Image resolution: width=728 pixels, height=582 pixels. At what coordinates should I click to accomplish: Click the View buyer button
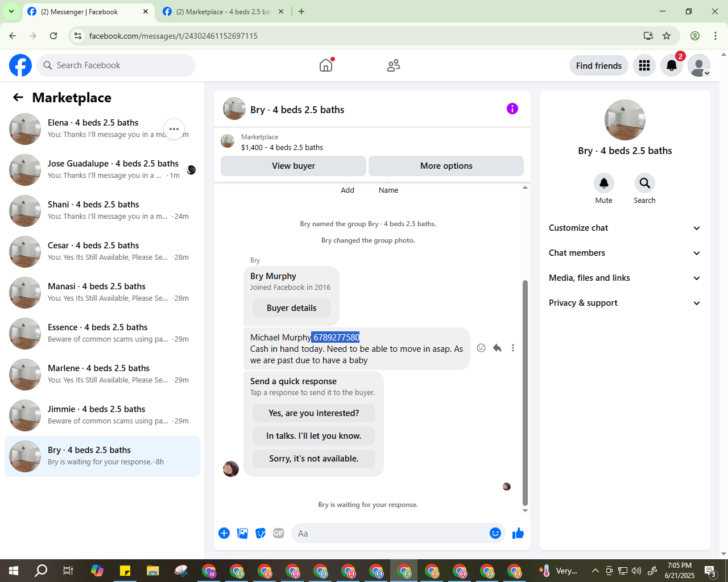tap(293, 166)
